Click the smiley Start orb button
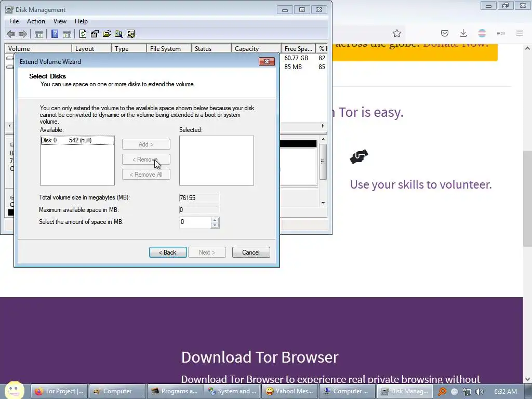 [14, 390]
